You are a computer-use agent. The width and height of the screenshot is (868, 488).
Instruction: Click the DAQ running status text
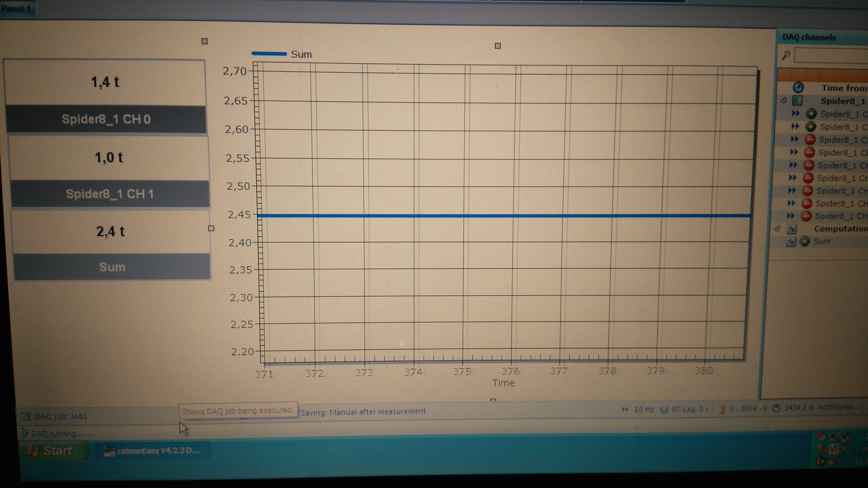click(x=63, y=434)
